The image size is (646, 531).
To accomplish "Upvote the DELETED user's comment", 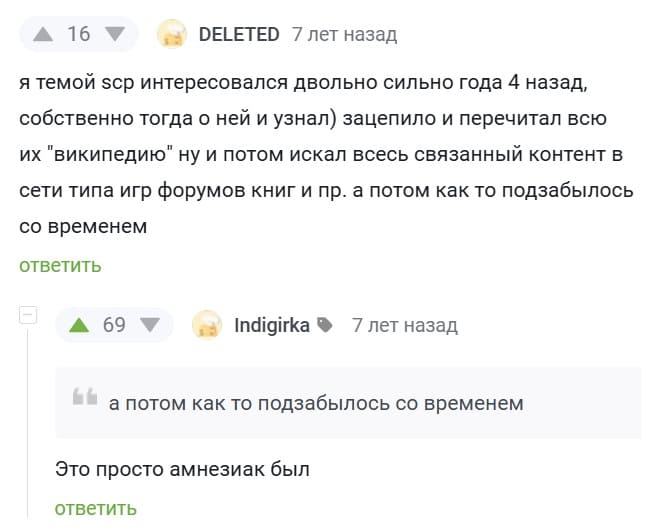I will click(x=42, y=34).
